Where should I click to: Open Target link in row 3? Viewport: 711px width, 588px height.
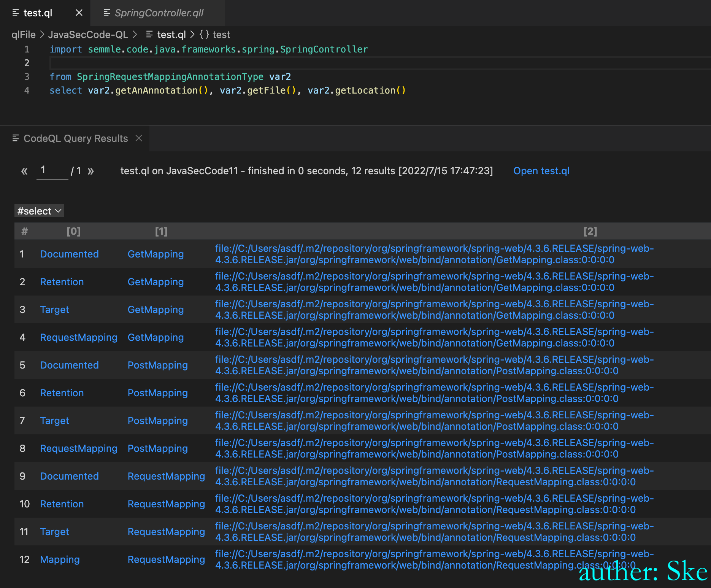click(54, 310)
